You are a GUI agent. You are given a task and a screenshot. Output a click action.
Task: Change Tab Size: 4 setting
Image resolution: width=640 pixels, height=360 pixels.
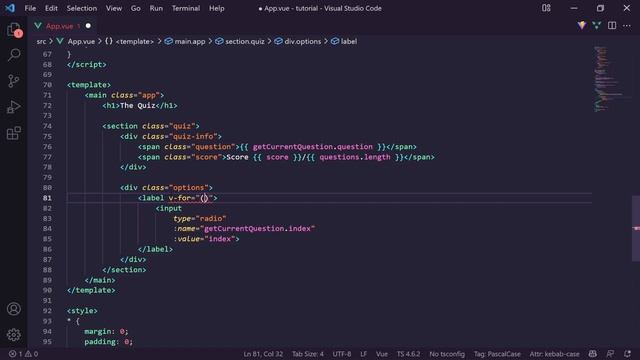308,354
